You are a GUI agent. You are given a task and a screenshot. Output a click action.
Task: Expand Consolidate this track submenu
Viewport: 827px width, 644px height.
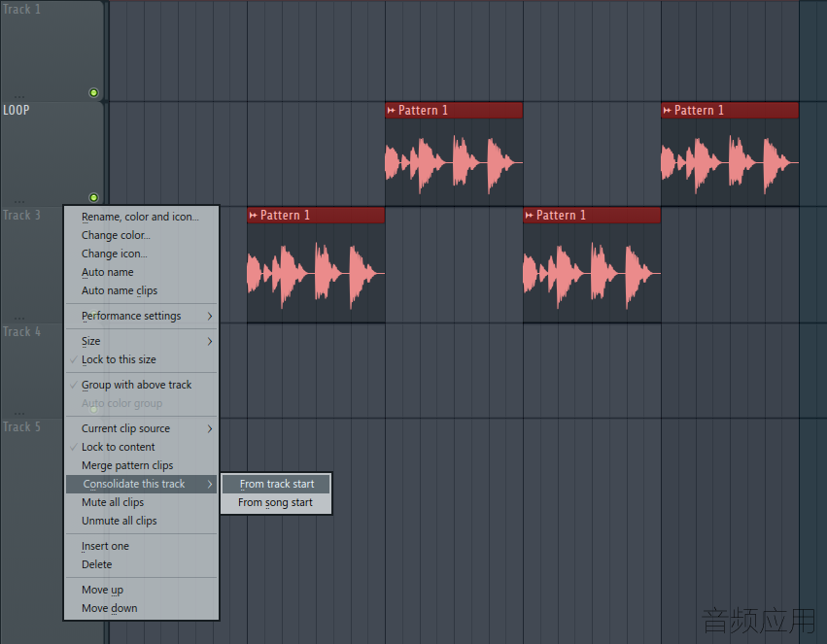tap(140, 484)
